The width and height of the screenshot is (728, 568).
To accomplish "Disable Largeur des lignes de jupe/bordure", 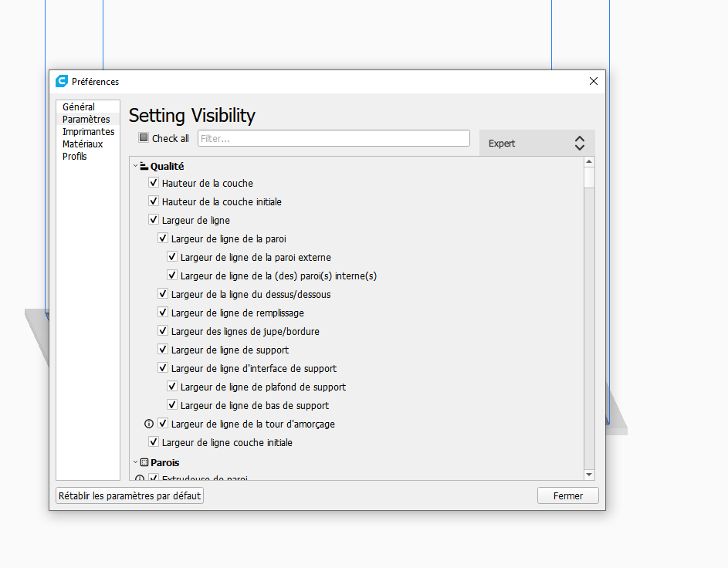I will (163, 331).
